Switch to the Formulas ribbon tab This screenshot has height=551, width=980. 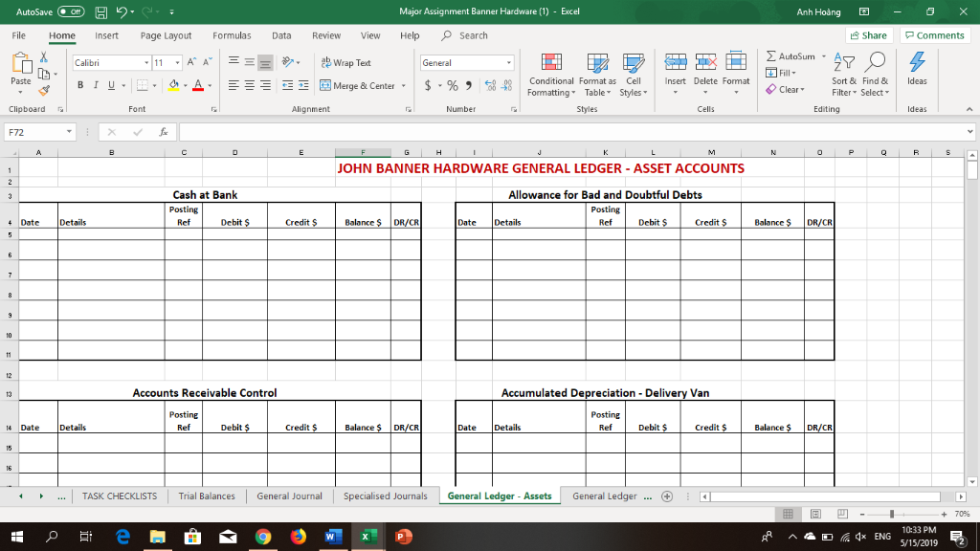(232, 35)
